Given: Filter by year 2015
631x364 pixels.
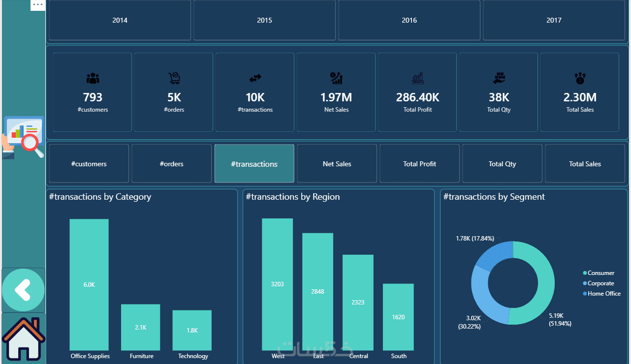Looking at the screenshot, I should pos(264,20).
